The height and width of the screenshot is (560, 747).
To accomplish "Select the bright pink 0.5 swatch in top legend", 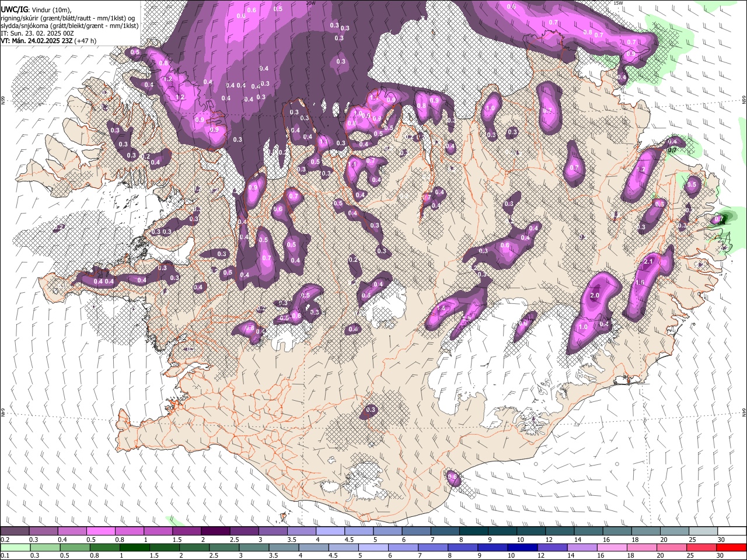I will point(100,531).
